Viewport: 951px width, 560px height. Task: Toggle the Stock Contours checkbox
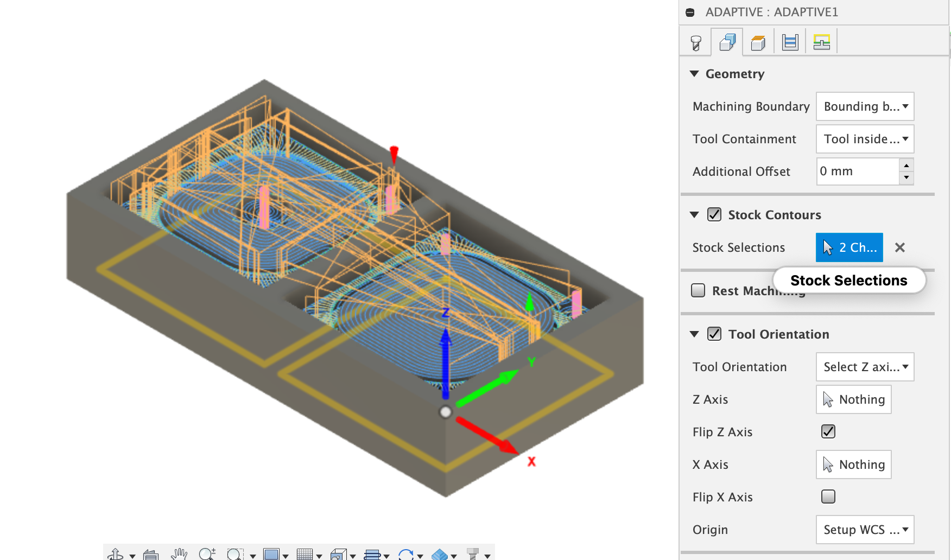714,214
